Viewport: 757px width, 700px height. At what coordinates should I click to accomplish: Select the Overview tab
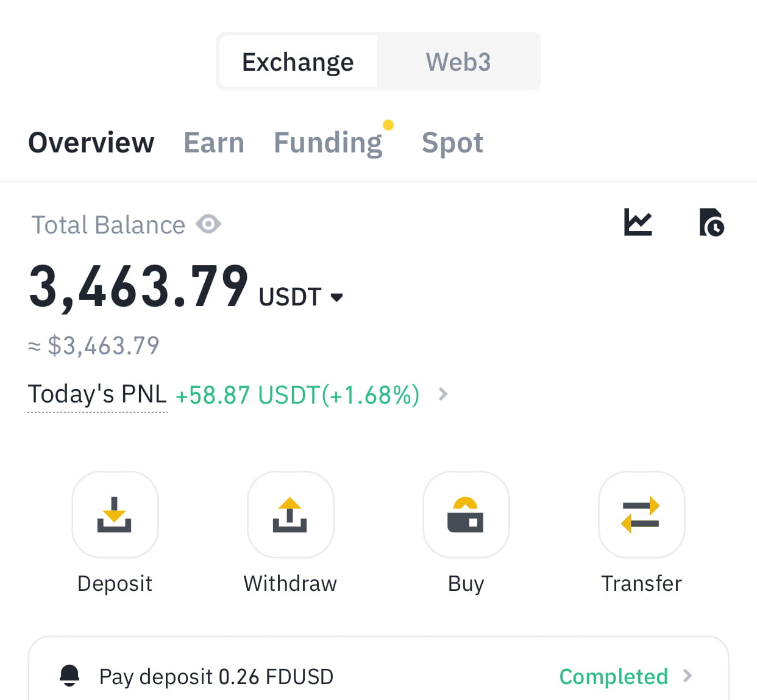(x=91, y=143)
